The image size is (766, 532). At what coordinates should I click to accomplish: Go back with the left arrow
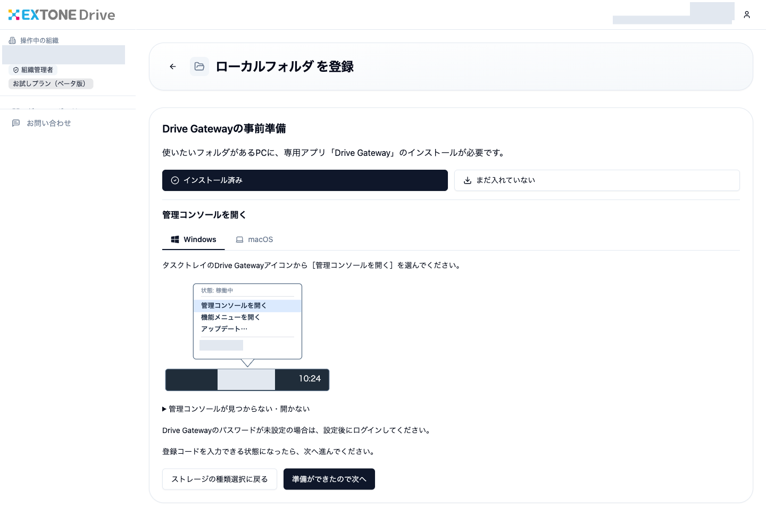[173, 66]
